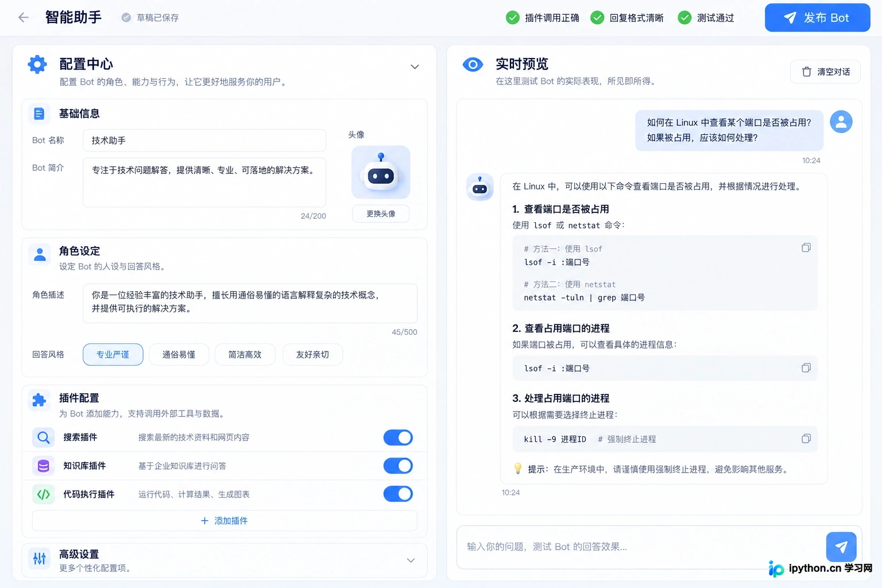This screenshot has width=882, height=588.
Task: Choose the 通俗易懂 answer style
Action: [x=179, y=354]
